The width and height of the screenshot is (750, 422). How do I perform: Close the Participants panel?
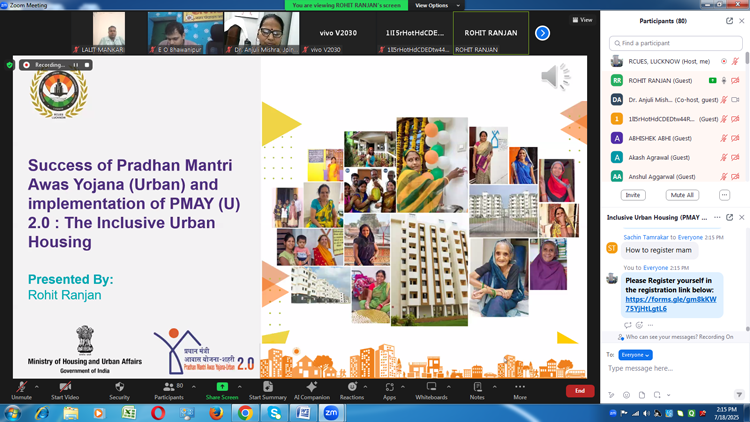[x=742, y=21]
